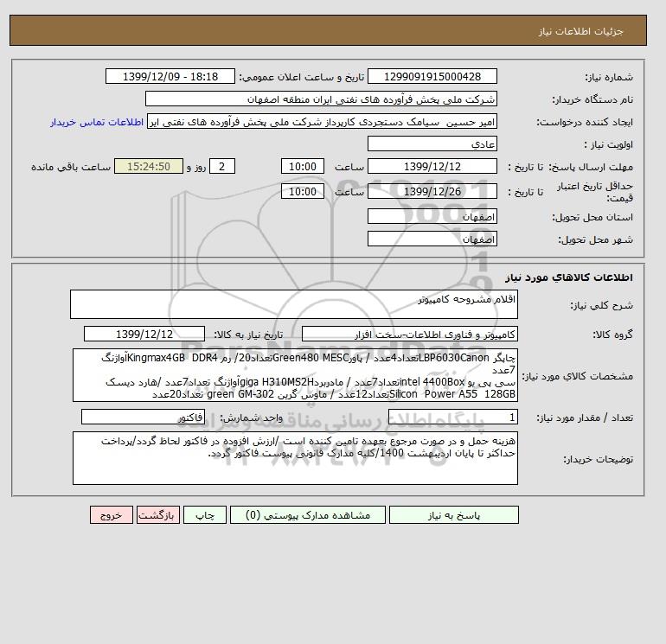Click the تاریخ و ساعت اعلان عمومی label
666x644 pixels.
(302, 77)
